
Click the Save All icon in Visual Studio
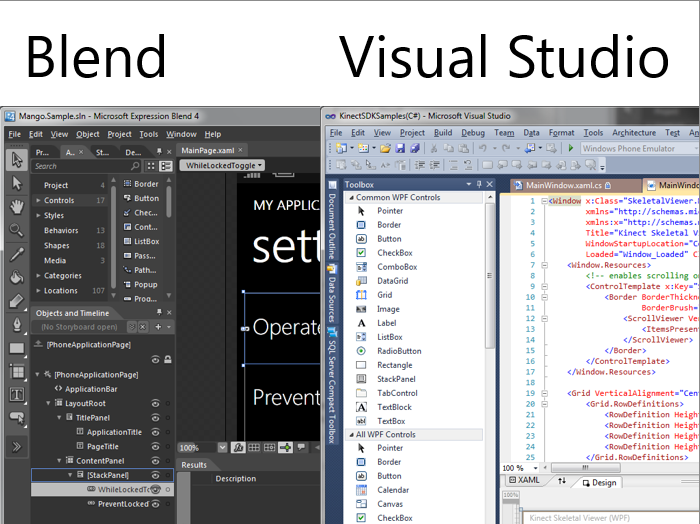coord(415,148)
